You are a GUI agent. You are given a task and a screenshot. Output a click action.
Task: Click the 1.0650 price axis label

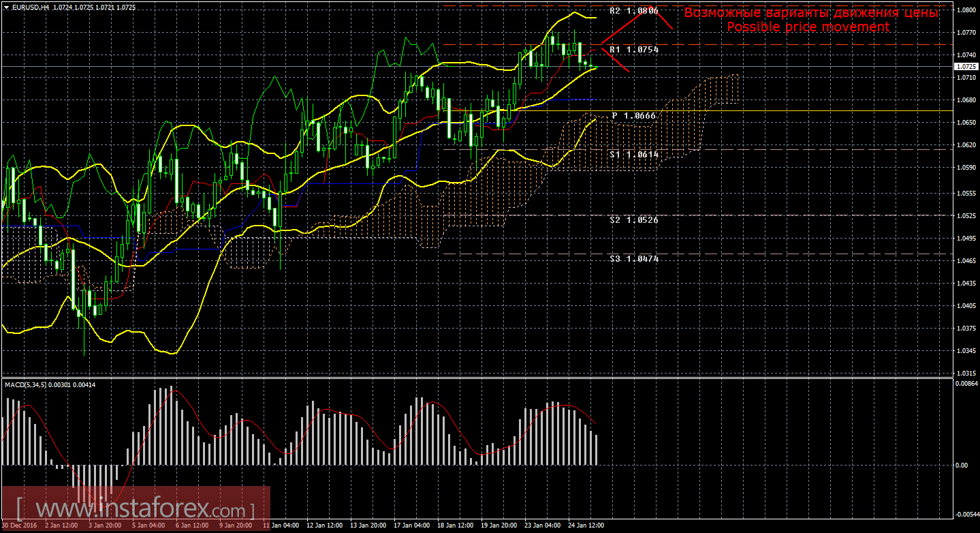click(x=966, y=123)
